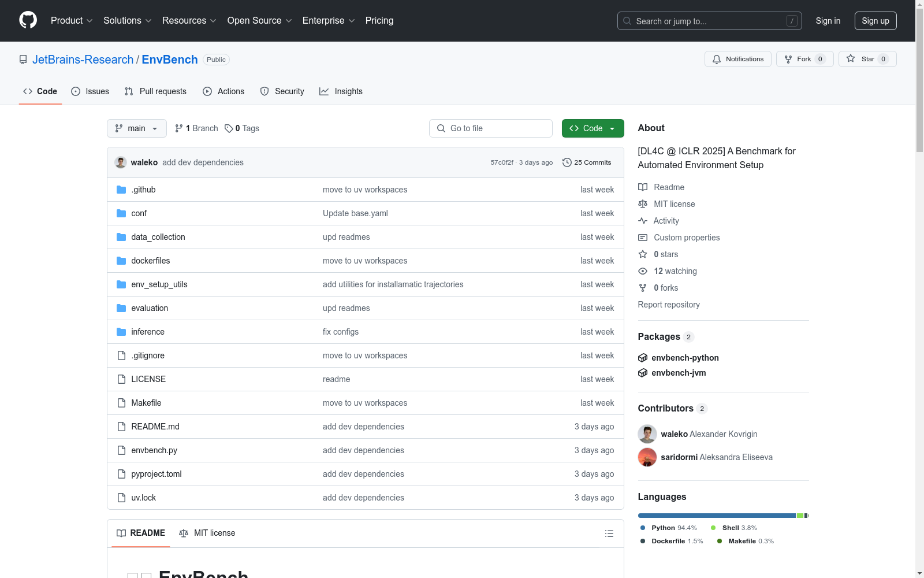
Task: Click the data_collection folder icon
Action: [x=121, y=237]
